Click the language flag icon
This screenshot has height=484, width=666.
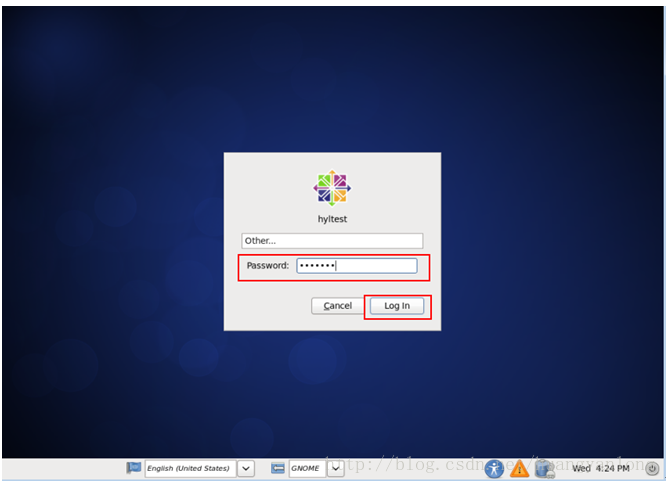click(x=133, y=467)
